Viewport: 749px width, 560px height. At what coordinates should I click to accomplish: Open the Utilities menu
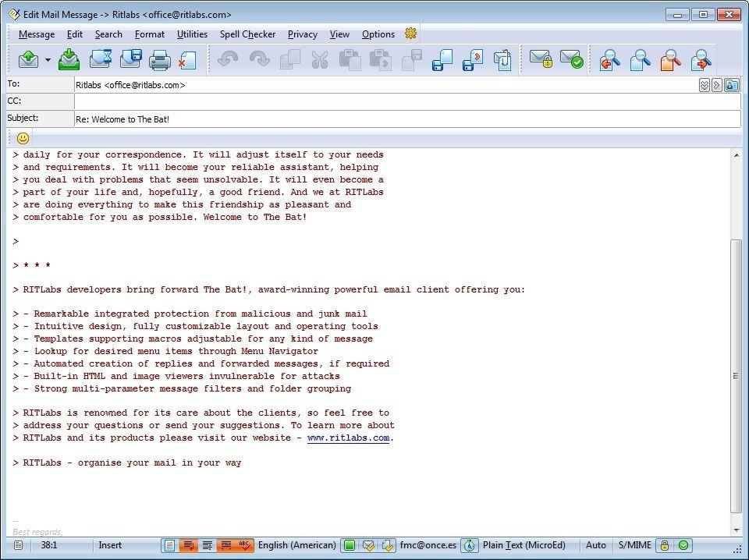(x=192, y=34)
